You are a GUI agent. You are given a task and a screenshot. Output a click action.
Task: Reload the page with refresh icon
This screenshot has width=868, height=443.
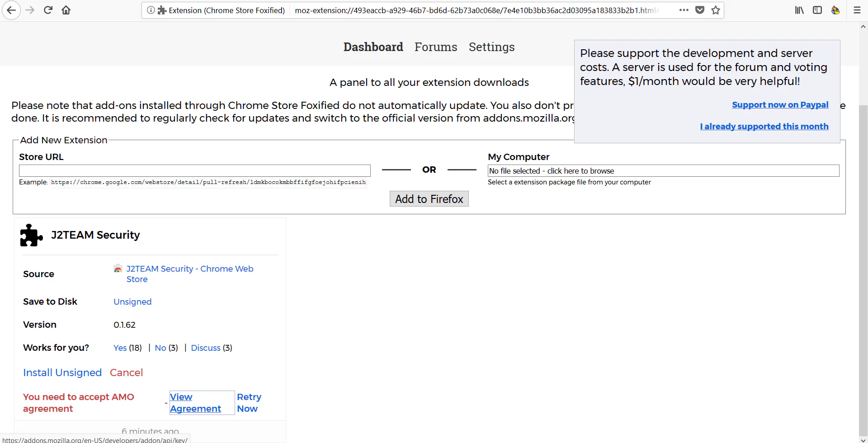tap(48, 10)
